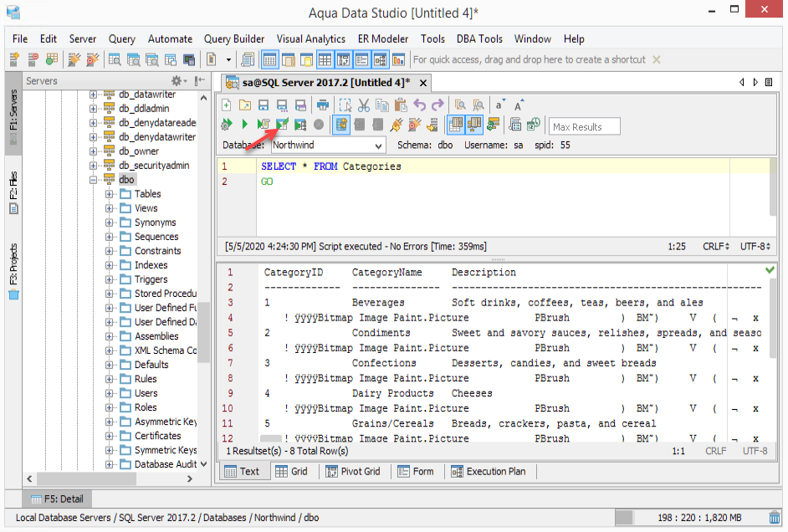Click the Print icon in editor toolbar

pos(322,105)
